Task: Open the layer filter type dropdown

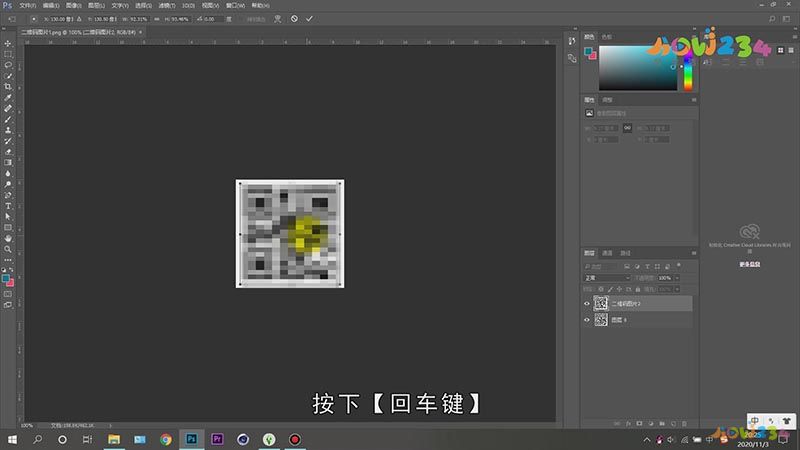Action: click(602, 266)
